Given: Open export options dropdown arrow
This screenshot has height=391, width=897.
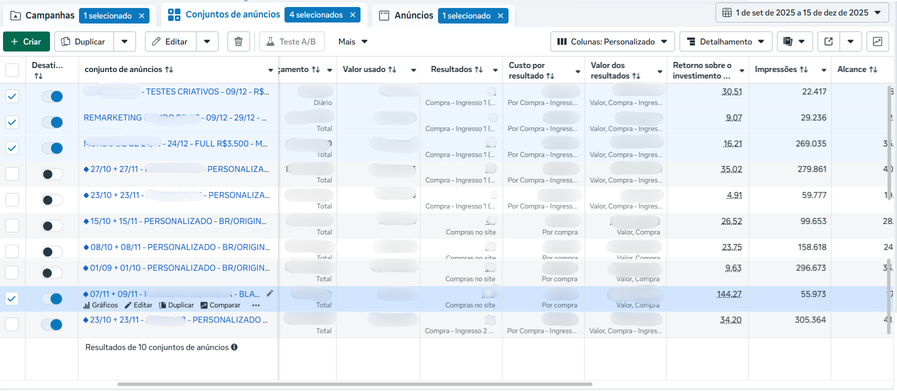Looking at the screenshot, I should 851,42.
